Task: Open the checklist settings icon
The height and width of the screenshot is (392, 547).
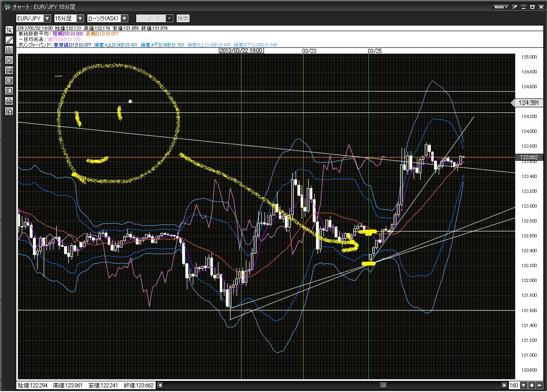Action: point(9,91)
